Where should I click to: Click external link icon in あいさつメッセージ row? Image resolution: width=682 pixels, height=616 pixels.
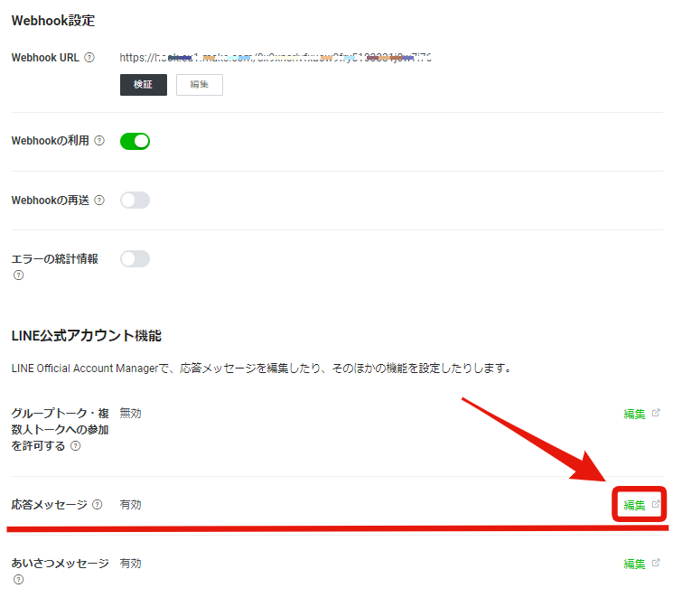(656, 563)
